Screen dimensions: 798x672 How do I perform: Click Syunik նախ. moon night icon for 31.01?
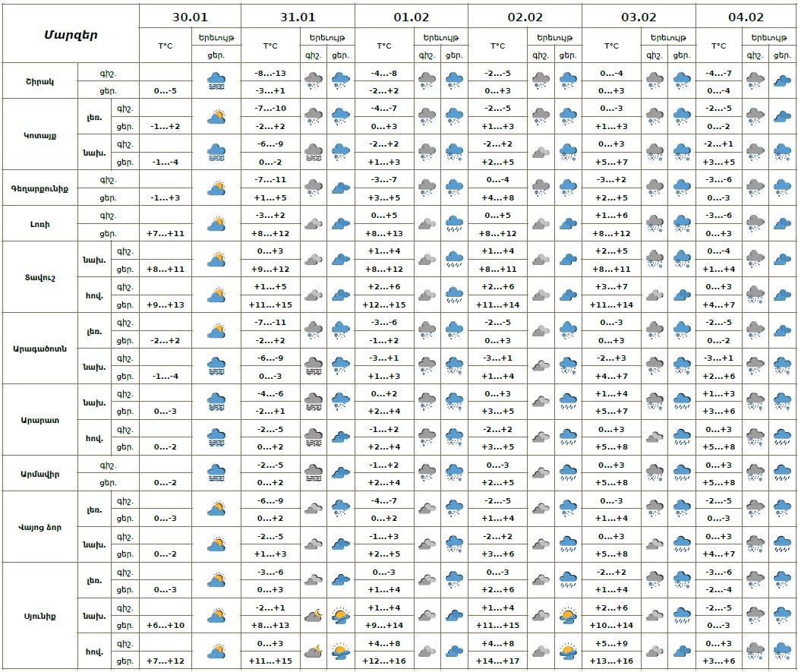pyautogui.click(x=313, y=615)
